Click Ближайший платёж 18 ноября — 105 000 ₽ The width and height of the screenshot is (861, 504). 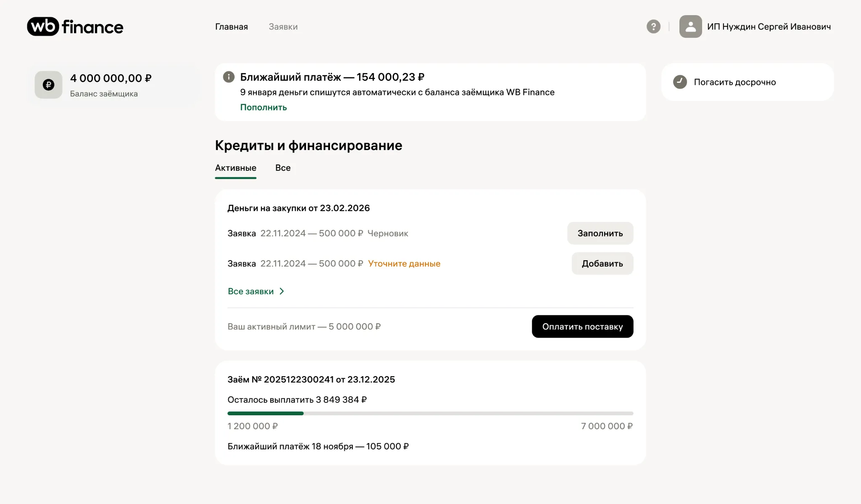(318, 446)
